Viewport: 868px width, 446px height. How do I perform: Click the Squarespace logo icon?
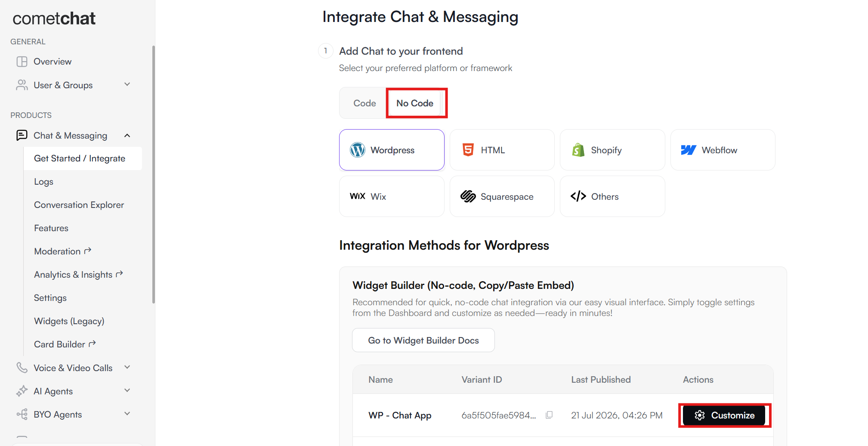(x=468, y=196)
